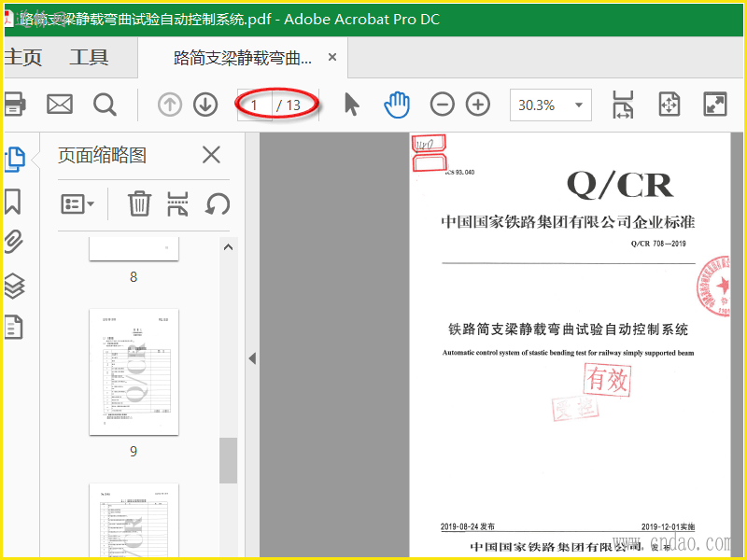Select the 路简支梁静载弯曲... document tab

(243, 58)
